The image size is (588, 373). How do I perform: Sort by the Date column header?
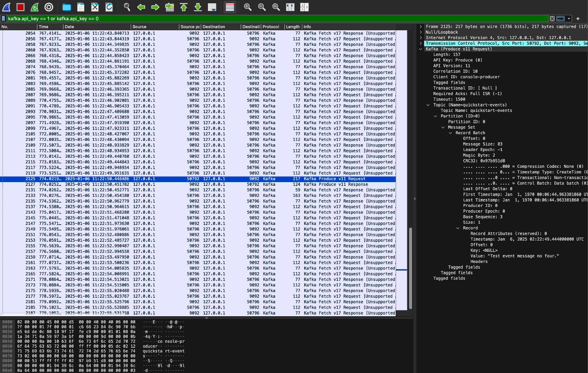97,26
